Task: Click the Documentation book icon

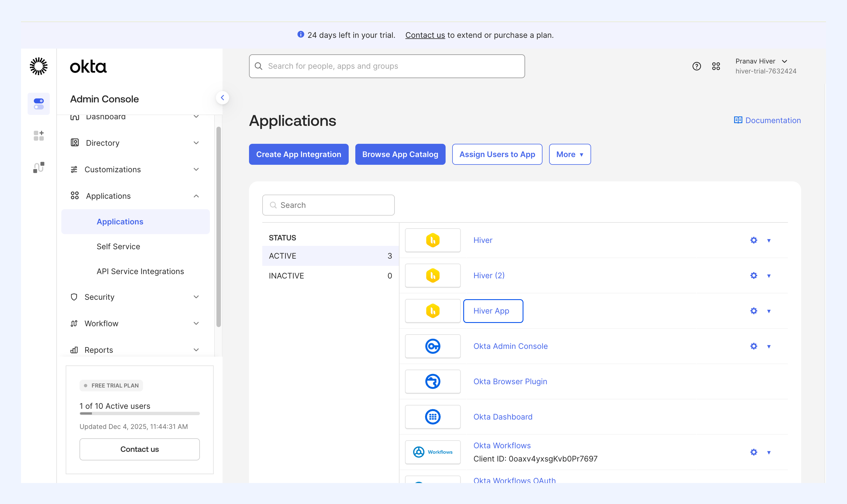Action: [738, 120]
